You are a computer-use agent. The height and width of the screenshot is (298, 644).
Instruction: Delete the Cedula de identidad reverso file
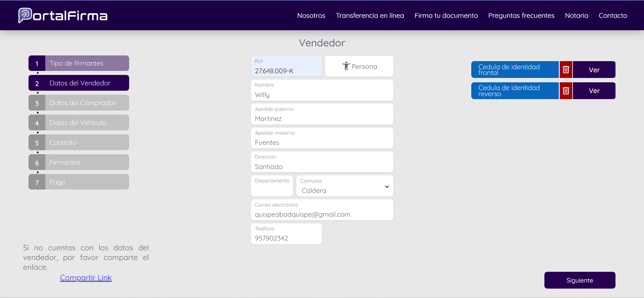click(566, 91)
